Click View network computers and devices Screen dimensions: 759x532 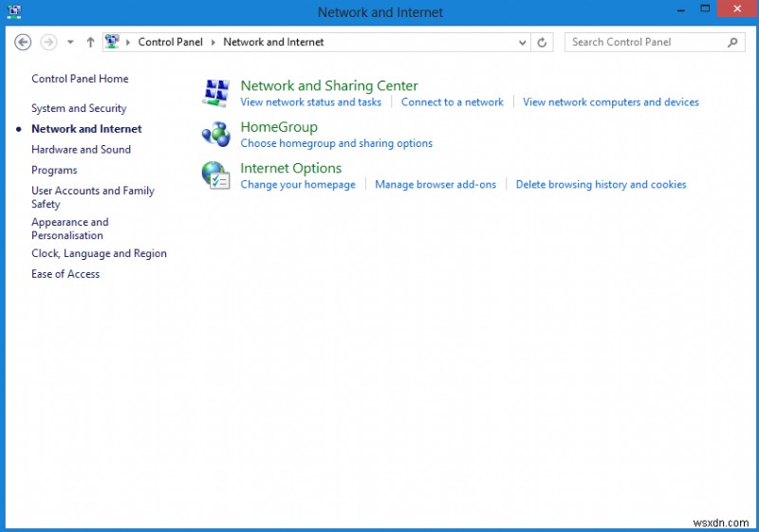[x=611, y=102]
